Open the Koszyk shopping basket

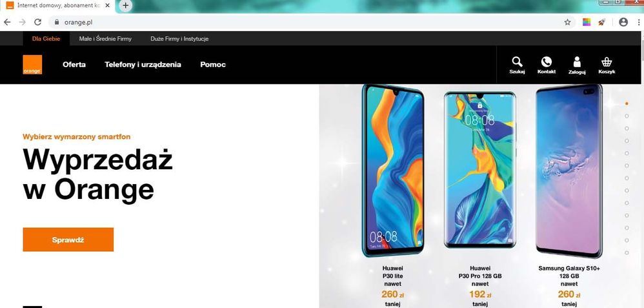[x=607, y=65]
